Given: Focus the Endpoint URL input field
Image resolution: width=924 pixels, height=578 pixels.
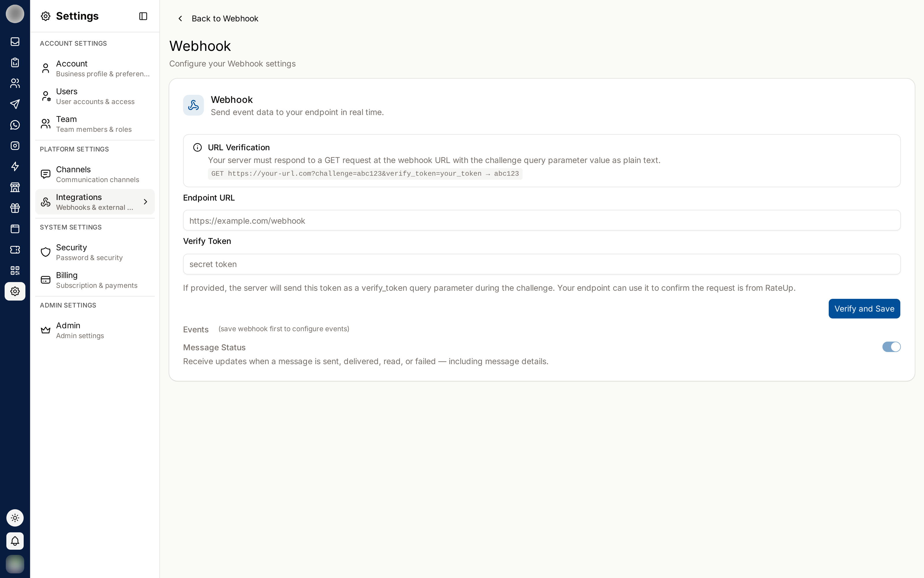Looking at the screenshot, I should 542,221.
